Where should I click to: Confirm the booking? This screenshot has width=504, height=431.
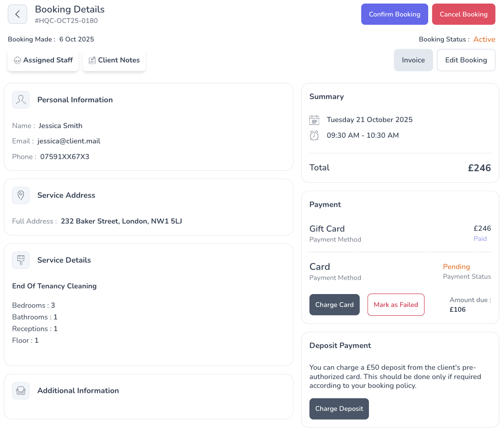[x=395, y=15]
